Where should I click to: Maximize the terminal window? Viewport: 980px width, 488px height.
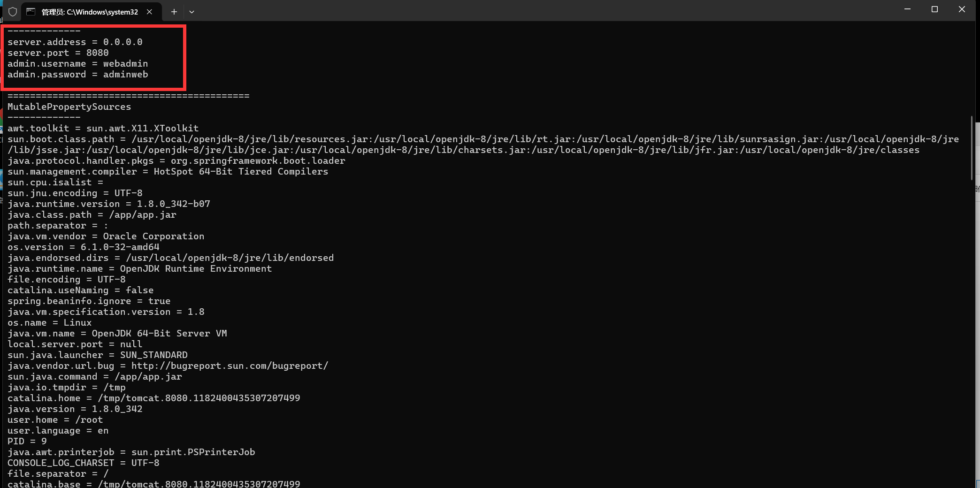click(934, 9)
